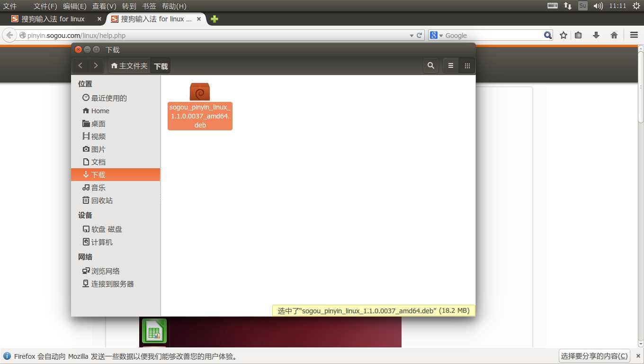Go to Firefox home page
644x364 pixels.
point(614,35)
